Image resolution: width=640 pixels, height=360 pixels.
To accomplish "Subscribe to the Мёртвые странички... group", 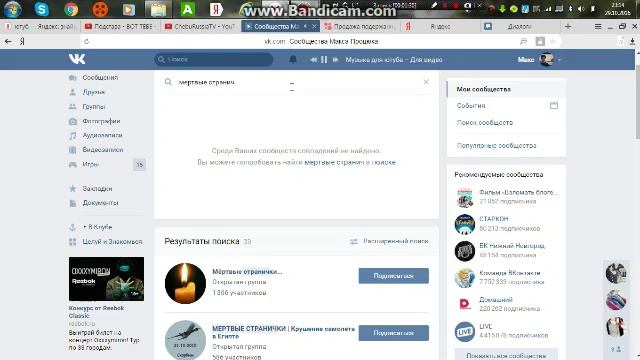I will pyautogui.click(x=393, y=276).
